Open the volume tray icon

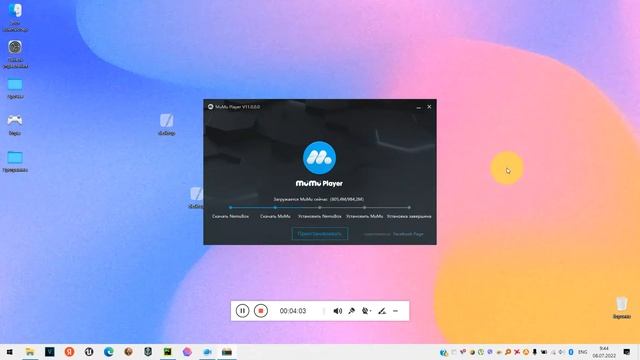coord(562,352)
